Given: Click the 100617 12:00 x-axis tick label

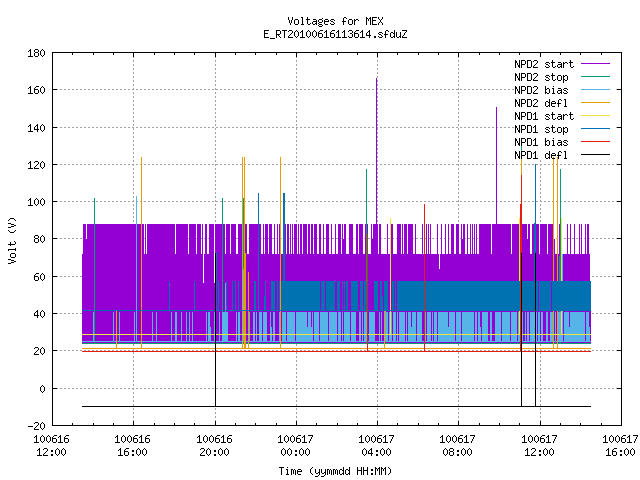Looking at the screenshot, I should click(x=540, y=446).
